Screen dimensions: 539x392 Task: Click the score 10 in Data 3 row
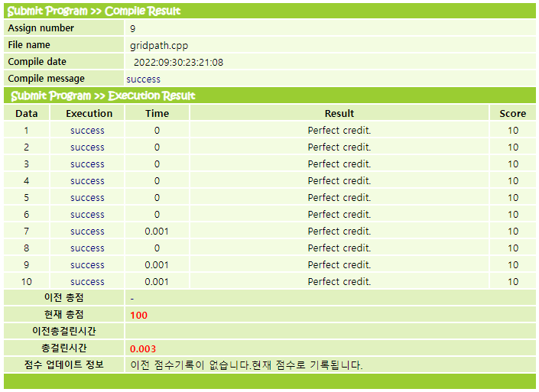(x=513, y=164)
